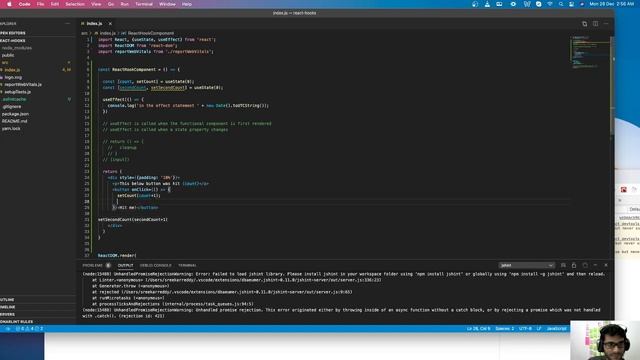Open the Selection menu

pyautogui.click(x=75, y=4)
